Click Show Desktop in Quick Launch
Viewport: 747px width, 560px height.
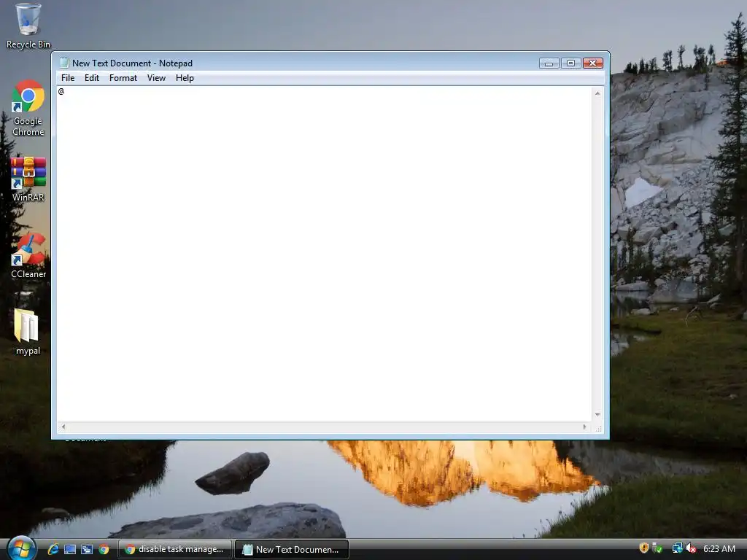pos(70,549)
